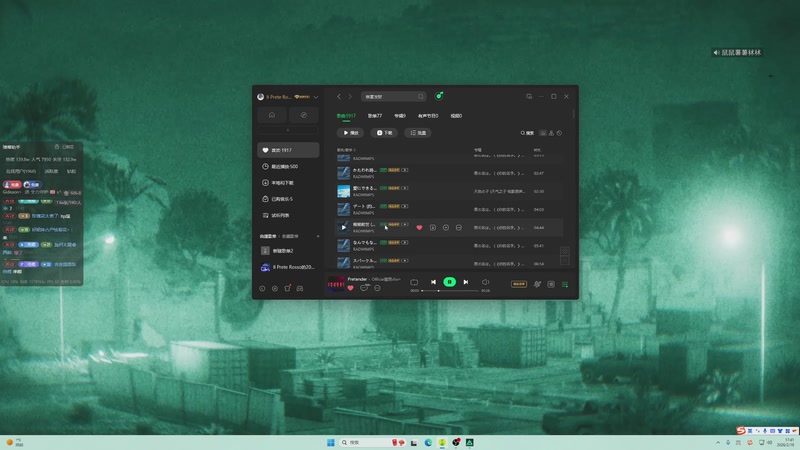Skip to the next track
This screenshot has height=450, width=800.
coord(466,282)
